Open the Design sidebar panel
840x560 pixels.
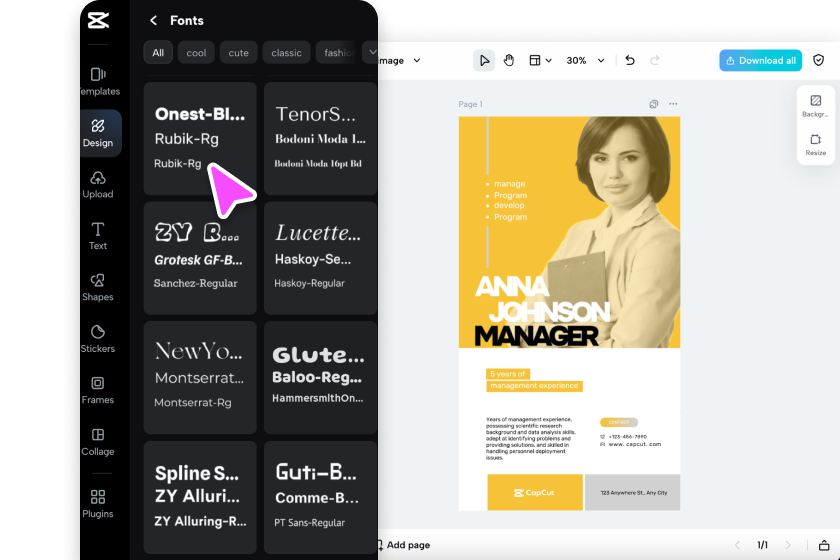click(98, 133)
